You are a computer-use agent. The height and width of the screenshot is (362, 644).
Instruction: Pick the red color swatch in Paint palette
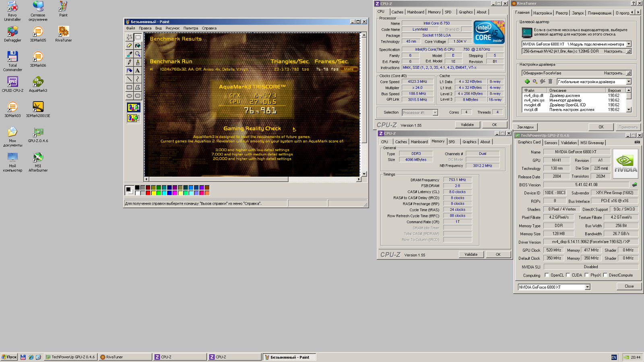click(x=148, y=193)
